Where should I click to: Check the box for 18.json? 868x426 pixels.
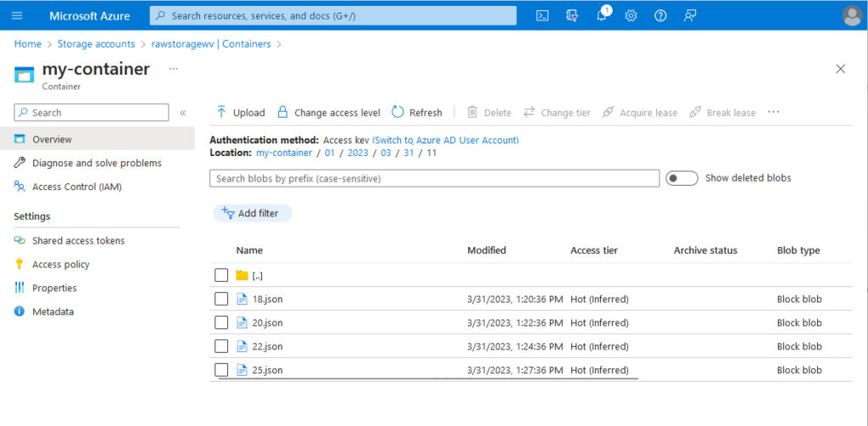pos(221,299)
